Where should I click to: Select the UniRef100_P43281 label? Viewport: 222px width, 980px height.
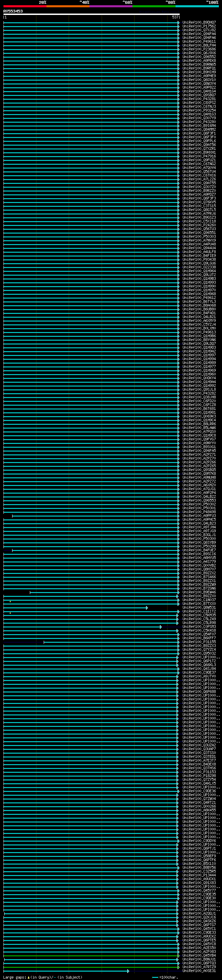pyautogui.click(x=199, y=99)
